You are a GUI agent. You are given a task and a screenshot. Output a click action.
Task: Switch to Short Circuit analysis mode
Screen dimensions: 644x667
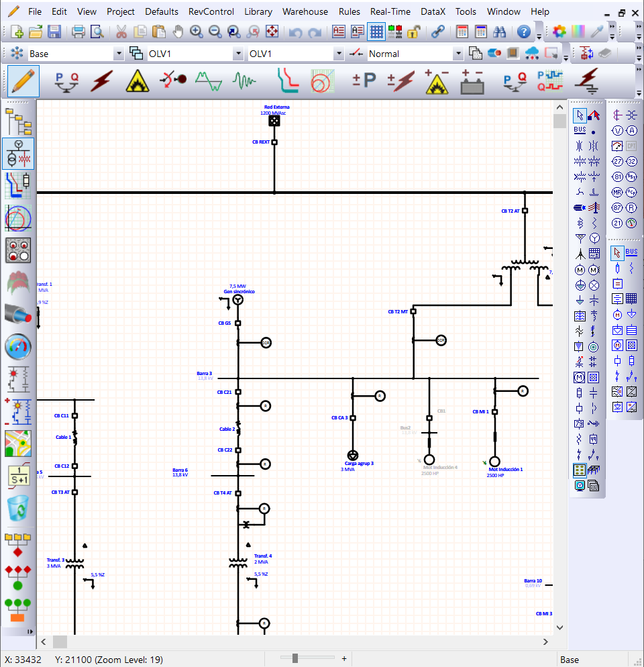click(102, 81)
